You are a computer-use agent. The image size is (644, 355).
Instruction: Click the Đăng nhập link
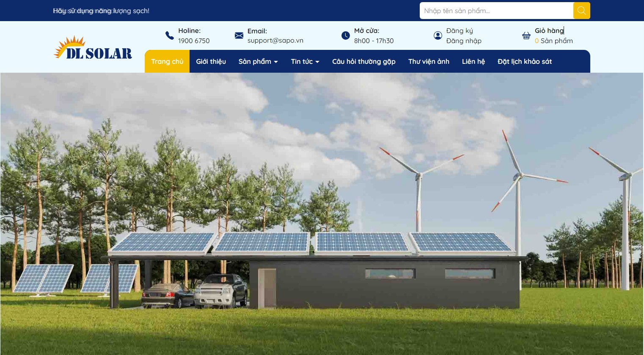[464, 41]
